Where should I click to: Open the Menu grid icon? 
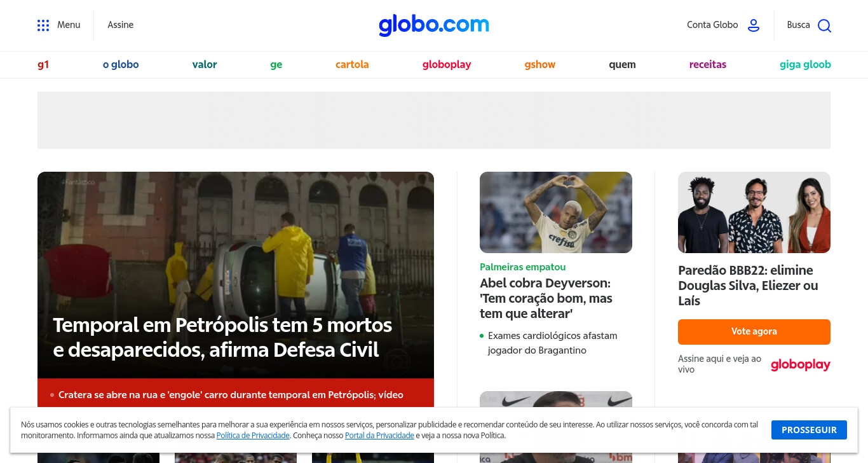pyautogui.click(x=43, y=25)
